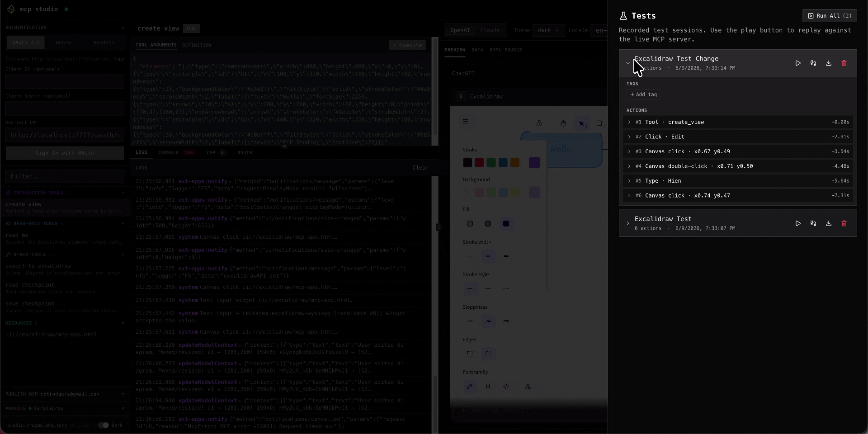Set dotted stroke style
Screen dimensions: 868x434
(506, 289)
